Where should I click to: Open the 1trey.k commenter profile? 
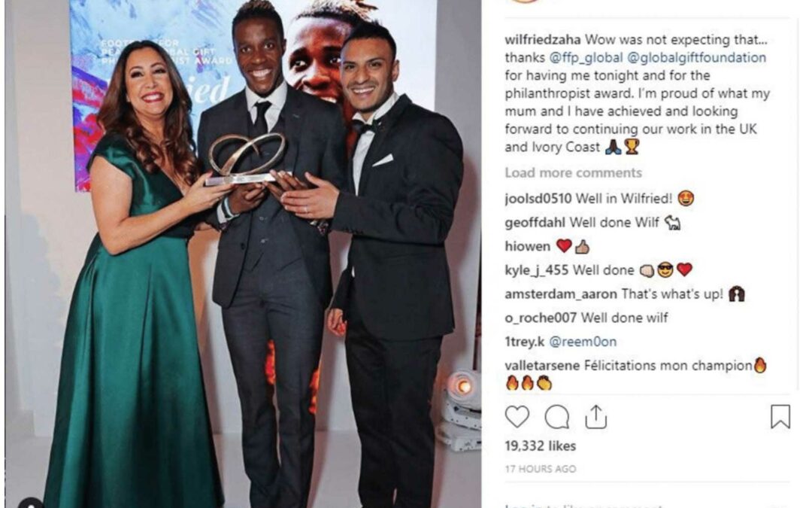pos(525,342)
